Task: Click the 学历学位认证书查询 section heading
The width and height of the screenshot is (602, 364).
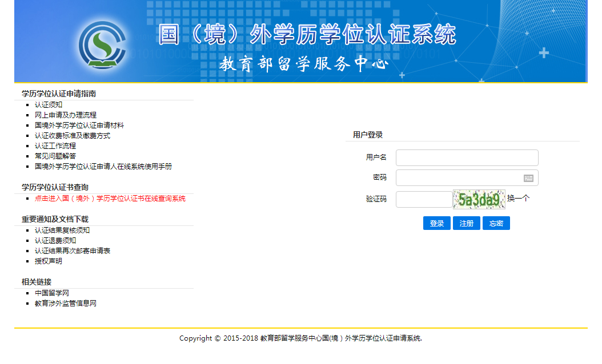Action: (x=55, y=187)
